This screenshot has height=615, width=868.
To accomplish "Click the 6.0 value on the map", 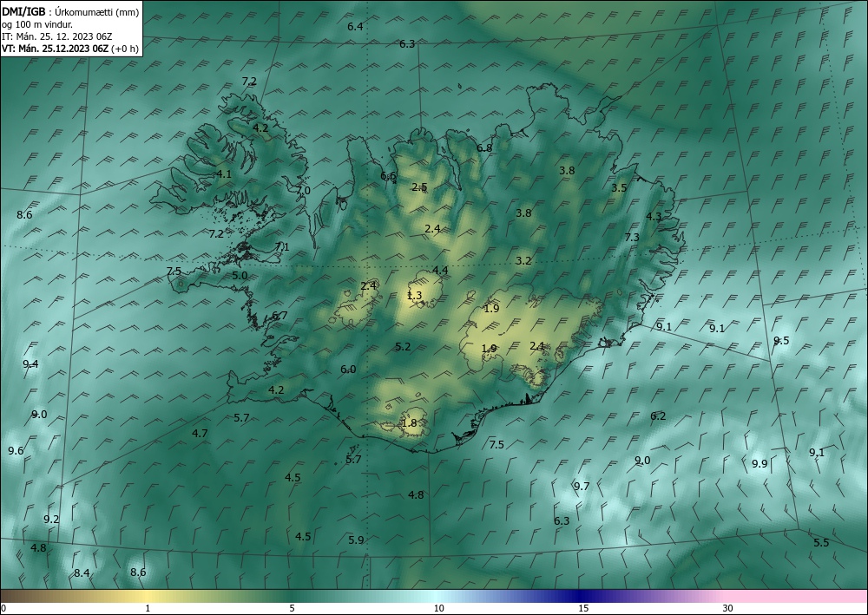I will coord(348,370).
